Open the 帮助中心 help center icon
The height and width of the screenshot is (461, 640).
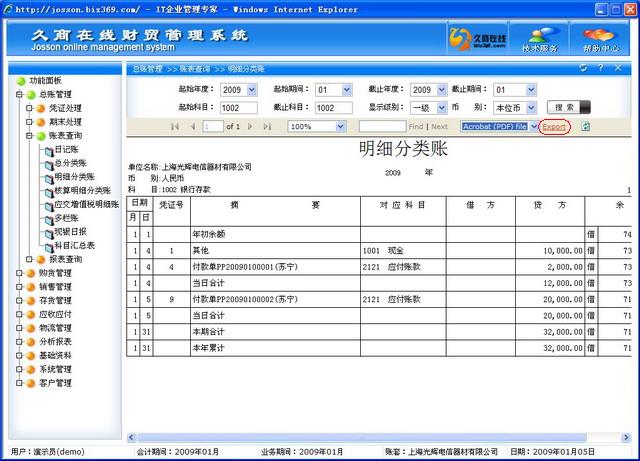pyautogui.click(x=600, y=39)
